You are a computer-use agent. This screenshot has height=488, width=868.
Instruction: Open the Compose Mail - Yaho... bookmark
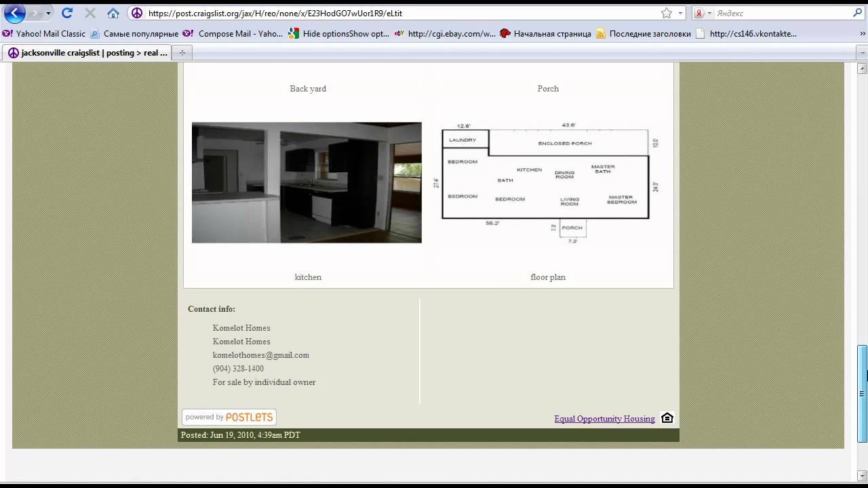click(x=233, y=33)
